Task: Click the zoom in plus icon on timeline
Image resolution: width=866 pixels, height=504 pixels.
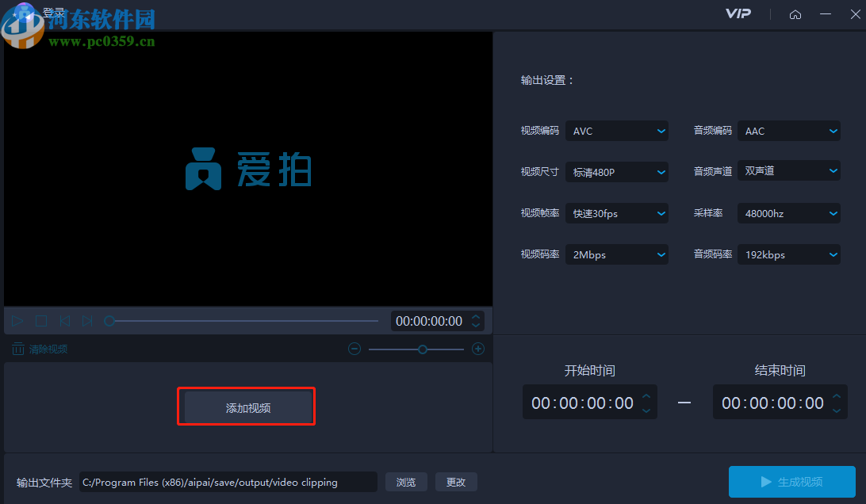Action: [478, 349]
